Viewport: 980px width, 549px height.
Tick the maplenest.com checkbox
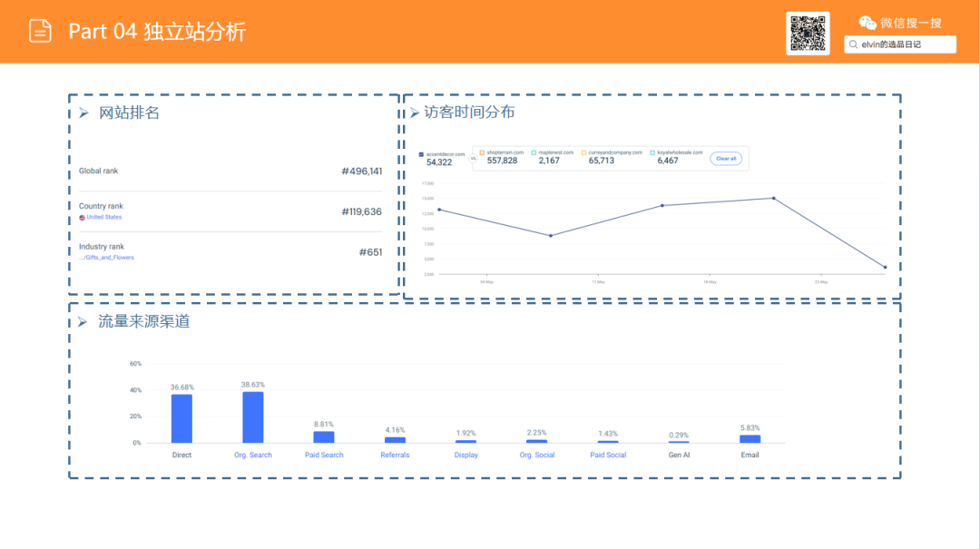[x=534, y=152]
